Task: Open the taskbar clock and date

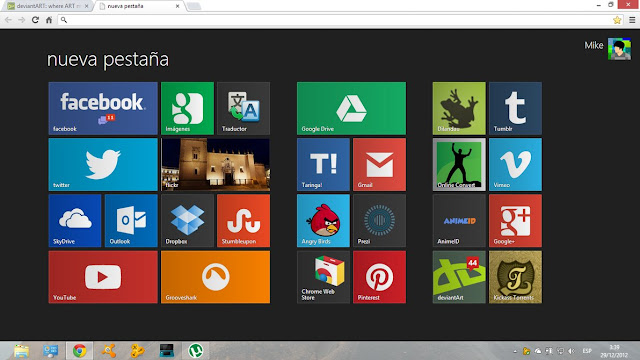Action: click(614, 351)
